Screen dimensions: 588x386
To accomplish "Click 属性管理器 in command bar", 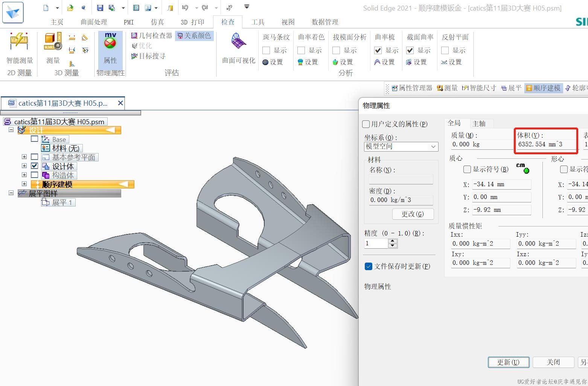I will tap(412, 88).
